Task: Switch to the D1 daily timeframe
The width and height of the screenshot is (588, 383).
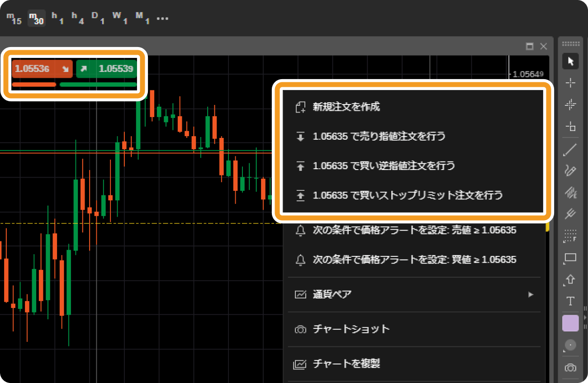Action: click(x=98, y=18)
